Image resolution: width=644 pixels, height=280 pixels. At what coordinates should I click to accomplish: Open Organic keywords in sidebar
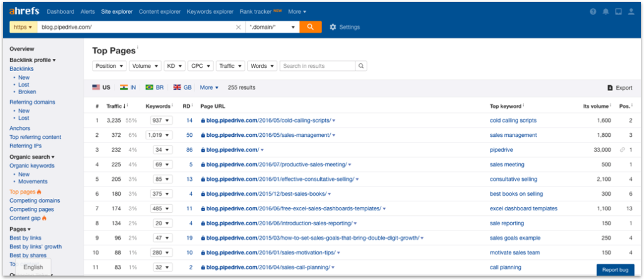pyautogui.click(x=32, y=166)
